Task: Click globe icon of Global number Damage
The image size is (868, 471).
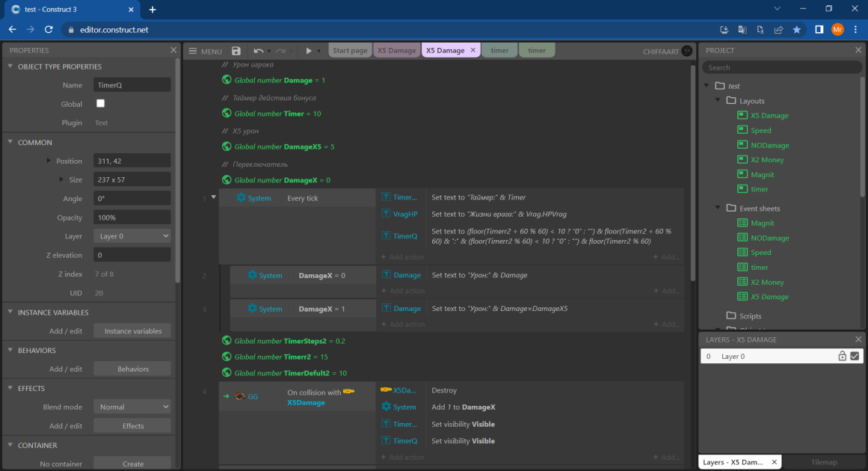Action: (227, 80)
